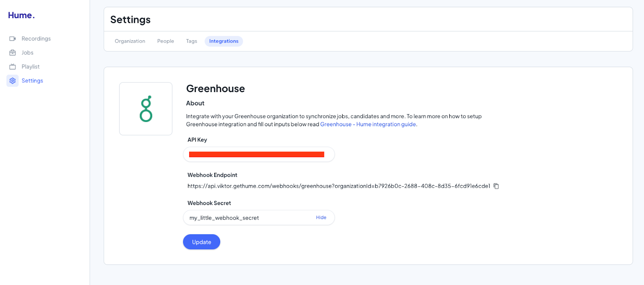The height and width of the screenshot is (285, 644).
Task: Click the API Key input field
Action: coord(259,154)
